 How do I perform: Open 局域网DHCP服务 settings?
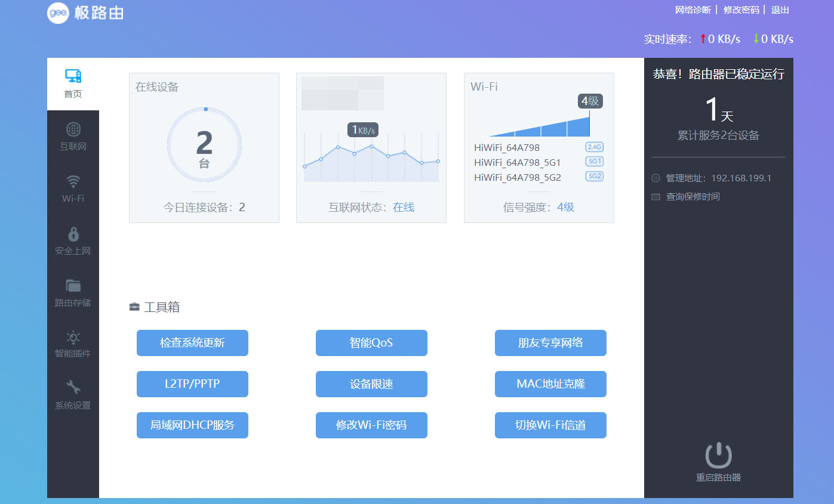pyautogui.click(x=192, y=425)
